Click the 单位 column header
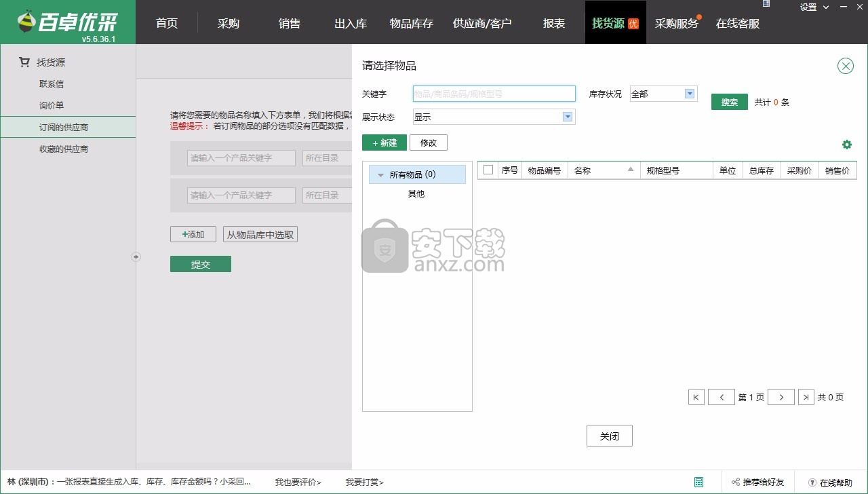The height and width of the screenshot is (494, 868). [x=728, y=170]
